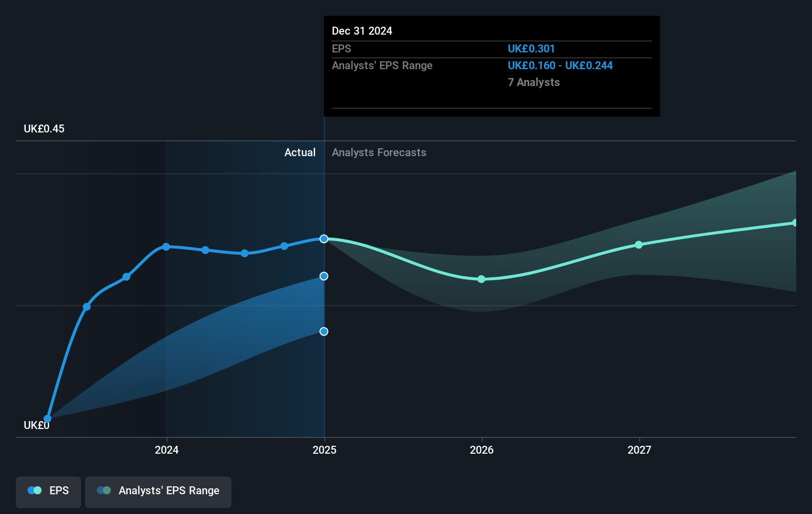Click the 2026 x-axis label
The image size is (812, 514).
[x=482, y=450]
